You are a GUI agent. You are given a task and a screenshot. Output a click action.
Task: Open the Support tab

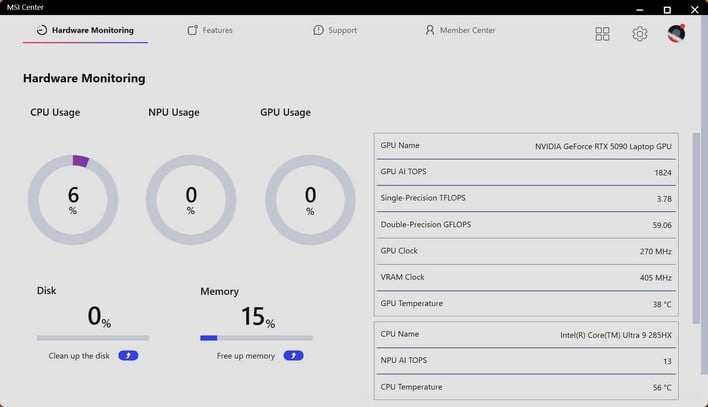[x=335, y=30]
